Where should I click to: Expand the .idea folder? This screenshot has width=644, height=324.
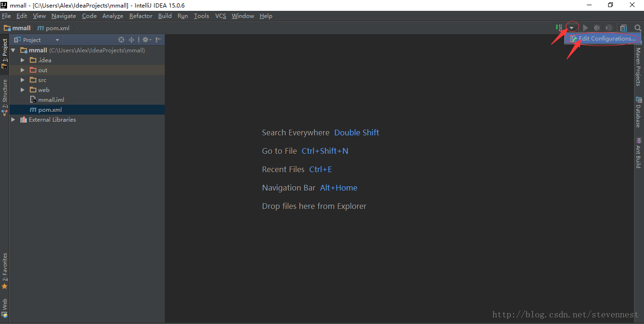point(22,60)
